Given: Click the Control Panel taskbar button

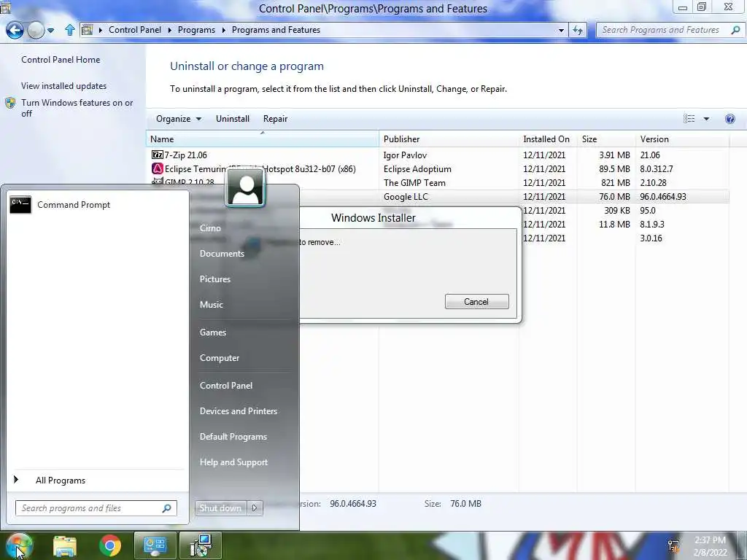Looking at the screenshot, I should coord(155,545).
